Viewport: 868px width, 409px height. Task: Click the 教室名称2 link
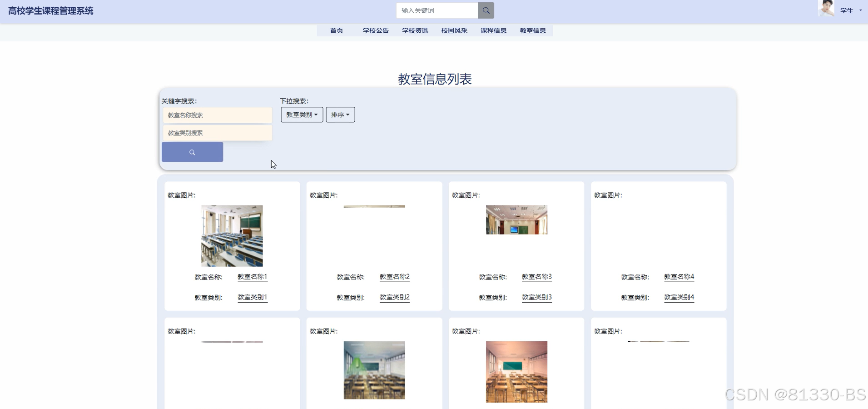click(x=395, y=277)
